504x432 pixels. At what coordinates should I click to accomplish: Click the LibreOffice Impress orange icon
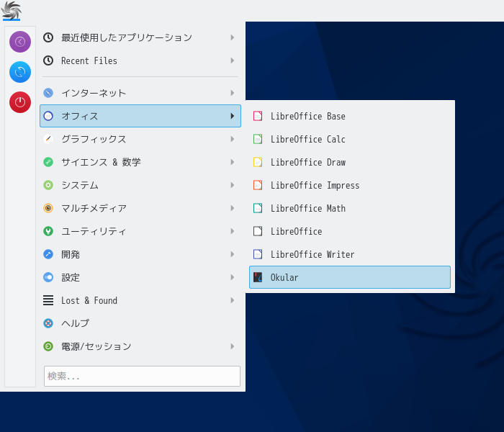coord(258,185)
